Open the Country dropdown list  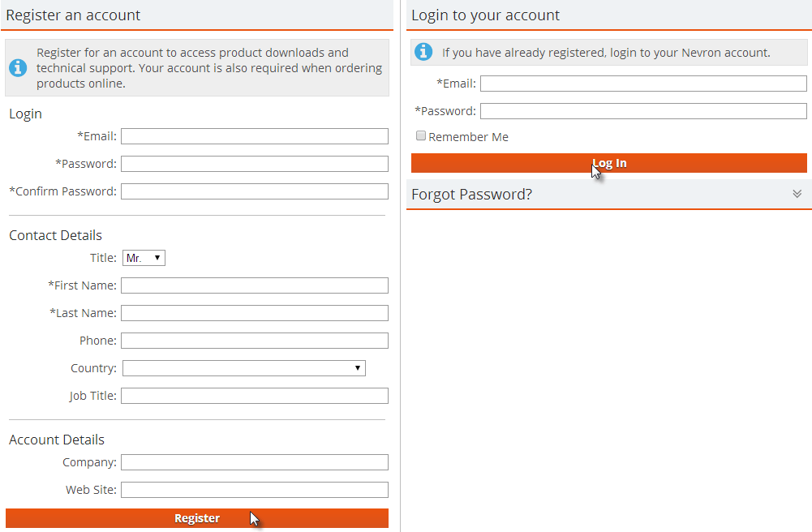point(243,368)
